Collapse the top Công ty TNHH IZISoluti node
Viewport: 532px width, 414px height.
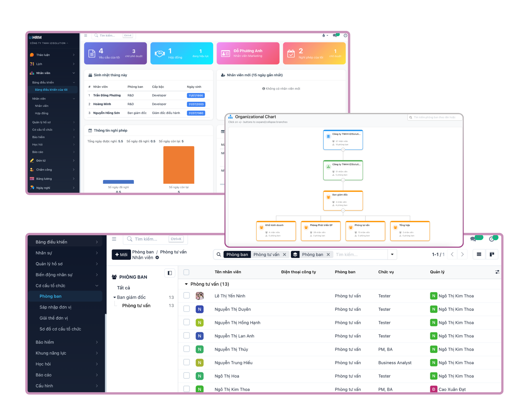pos(343,150)
